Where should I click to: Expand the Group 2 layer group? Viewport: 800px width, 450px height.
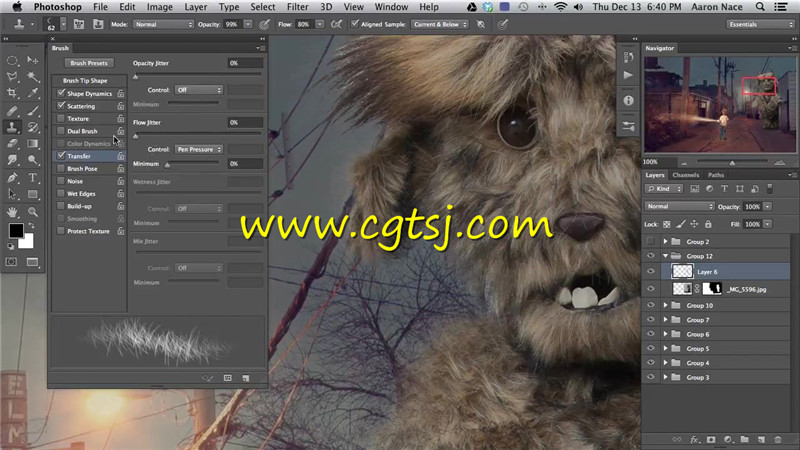(x=665, y=242)
